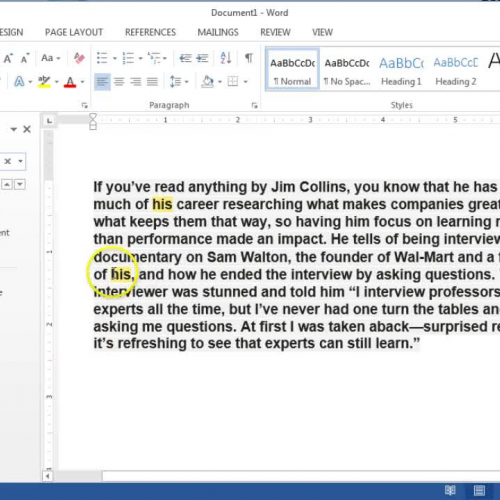Open the VIEW tab
The image size is (500, 500).
pos(322,32)
